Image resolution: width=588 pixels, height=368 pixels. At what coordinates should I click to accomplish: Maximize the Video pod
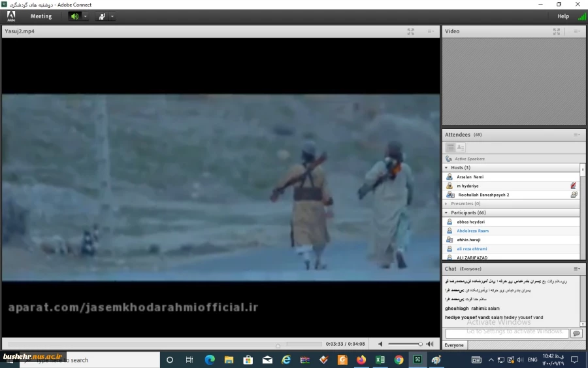556,31
